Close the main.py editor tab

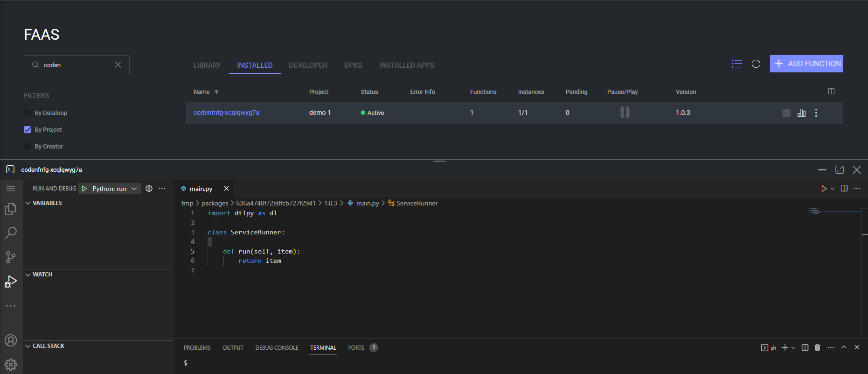226,189
